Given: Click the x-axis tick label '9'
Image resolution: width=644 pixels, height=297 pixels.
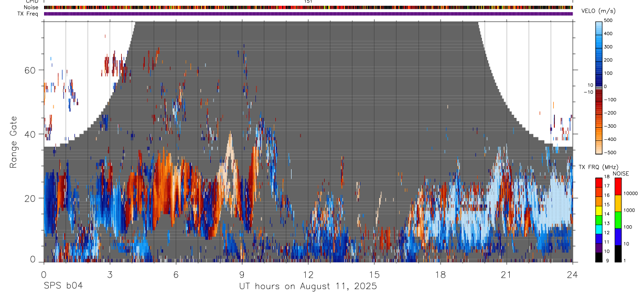Looking at the screenshot, I should [x=242, y=274].
